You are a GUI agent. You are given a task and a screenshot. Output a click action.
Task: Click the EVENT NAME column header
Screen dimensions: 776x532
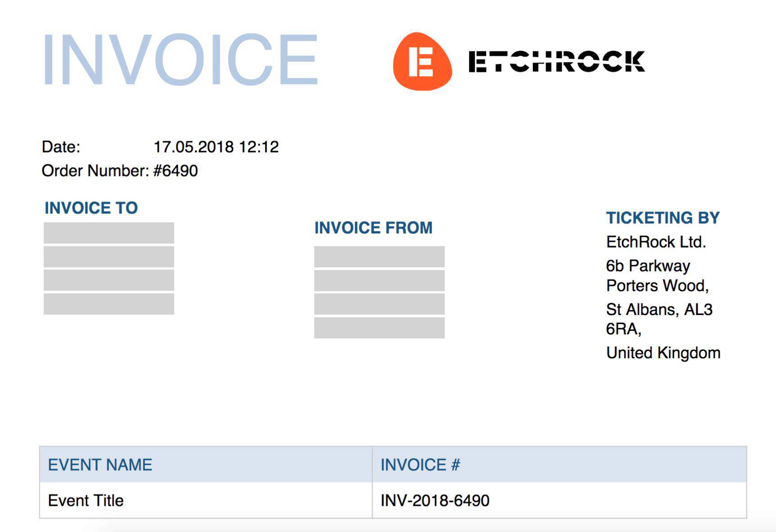100,465
